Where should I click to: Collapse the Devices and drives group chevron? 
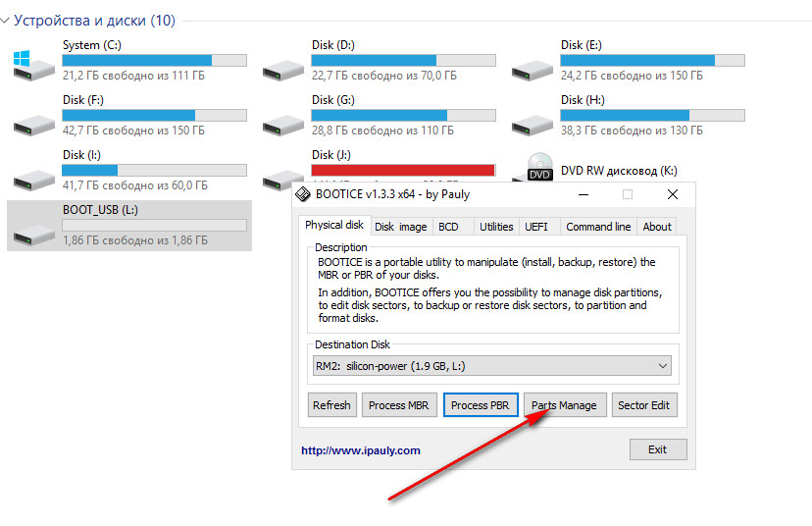pyautogui.click(x=6, y=21)
